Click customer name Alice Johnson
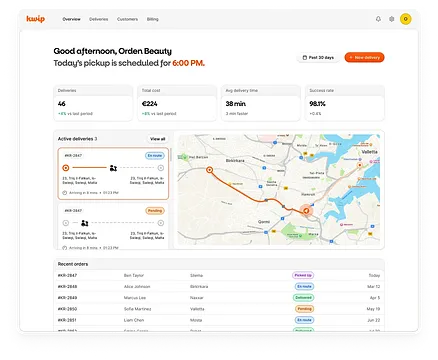This screenshot has width=438, height=360. pos(137,287)
